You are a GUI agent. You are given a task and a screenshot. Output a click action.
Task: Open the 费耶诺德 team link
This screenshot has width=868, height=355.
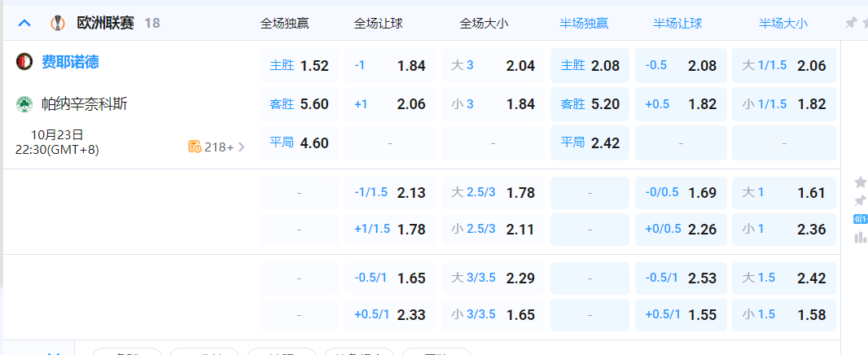[x=70, y=62]
